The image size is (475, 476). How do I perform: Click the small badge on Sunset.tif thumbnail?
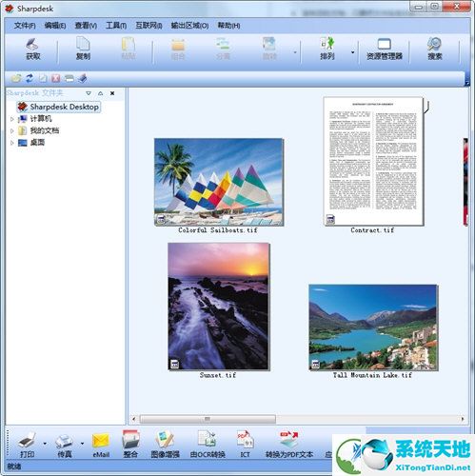175,364
